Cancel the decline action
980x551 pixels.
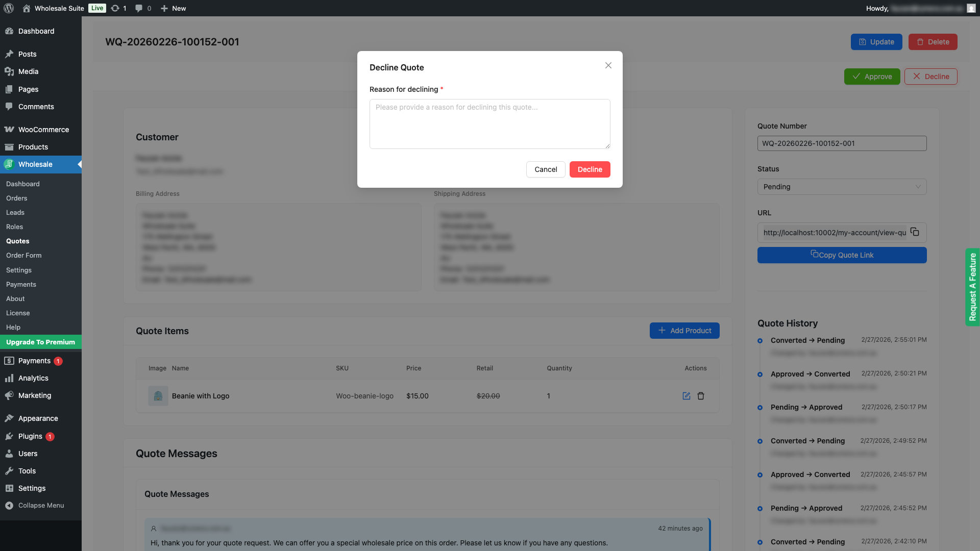click(x=546, y=169)
